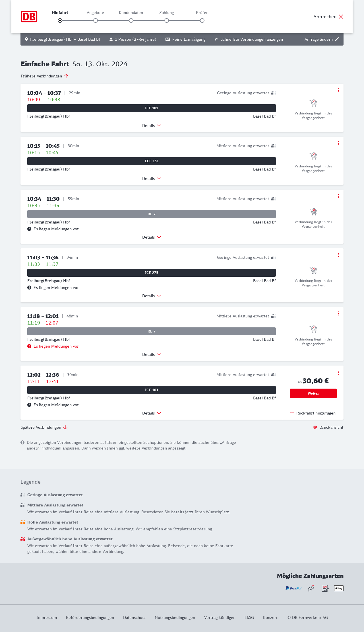Screen dimensions: 364x632
Task: Click the PayPal payment icon
Action: tap(293, 588)
